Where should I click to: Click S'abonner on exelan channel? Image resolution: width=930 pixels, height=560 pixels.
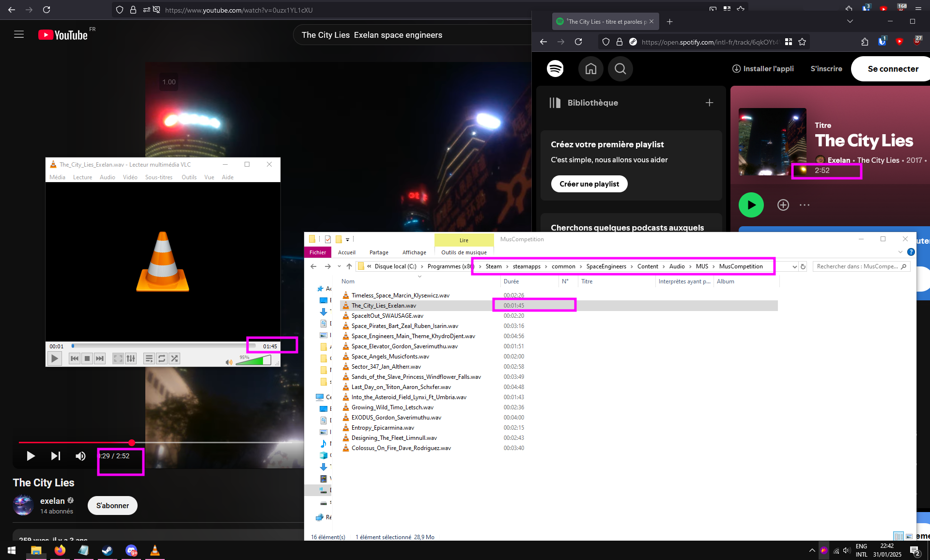pos(112,505)
